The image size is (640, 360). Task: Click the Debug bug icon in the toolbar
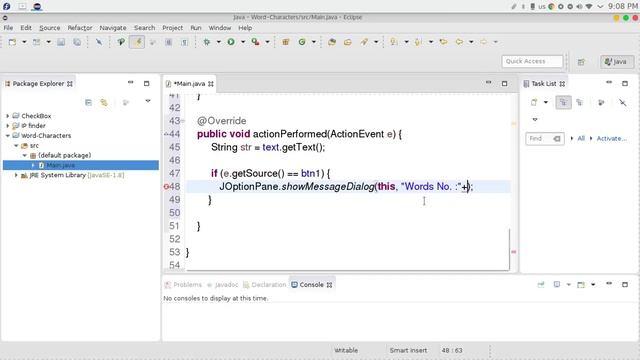click(x=207, y=42)
